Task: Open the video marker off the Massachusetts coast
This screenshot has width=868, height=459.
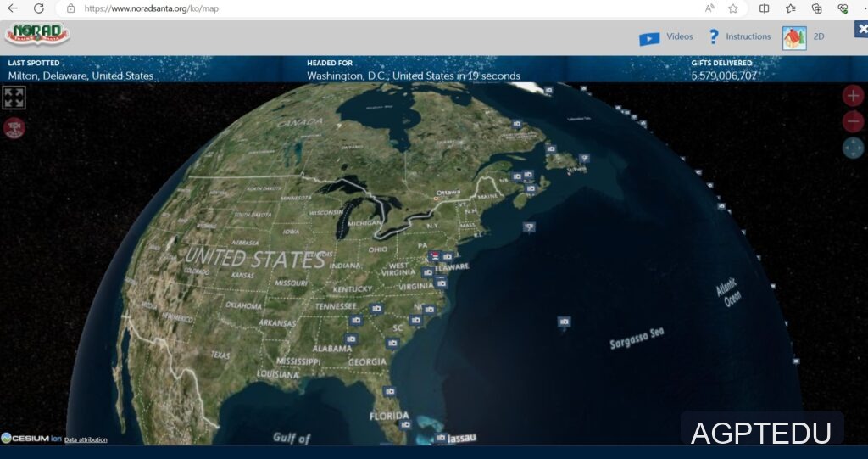Action: (529, 227)
